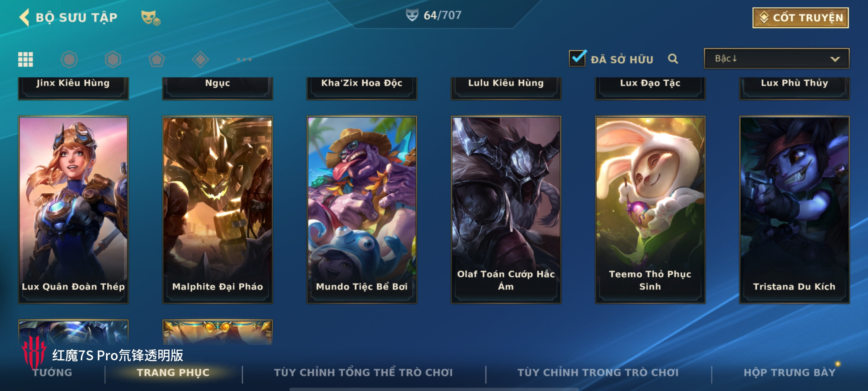Expand the sort list using chevron arrow
This screenshot has width=868, height=391.
tap(835, 59)
